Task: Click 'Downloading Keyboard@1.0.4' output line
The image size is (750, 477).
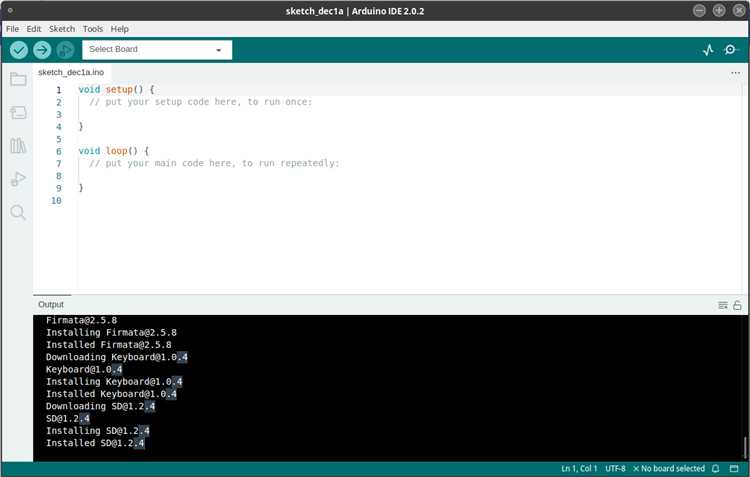Action: 117,357
